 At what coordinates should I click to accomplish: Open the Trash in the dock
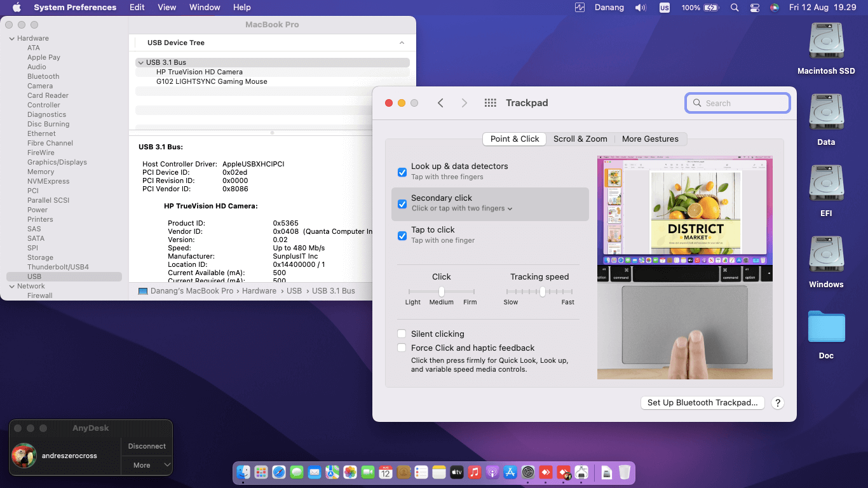[625, 472]
